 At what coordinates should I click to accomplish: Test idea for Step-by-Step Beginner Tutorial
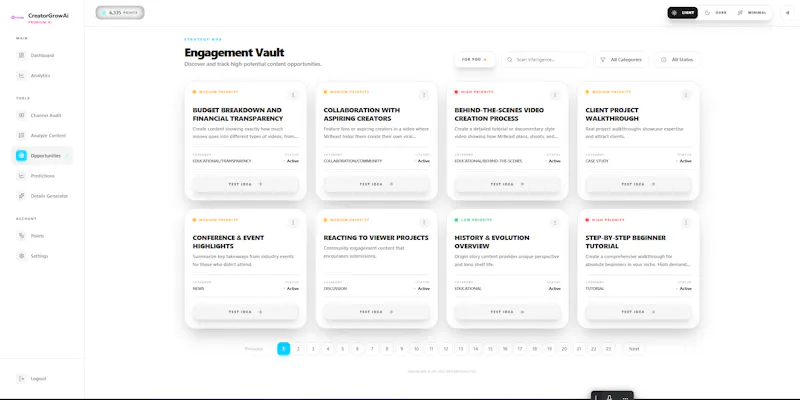[x=638, y=312]
